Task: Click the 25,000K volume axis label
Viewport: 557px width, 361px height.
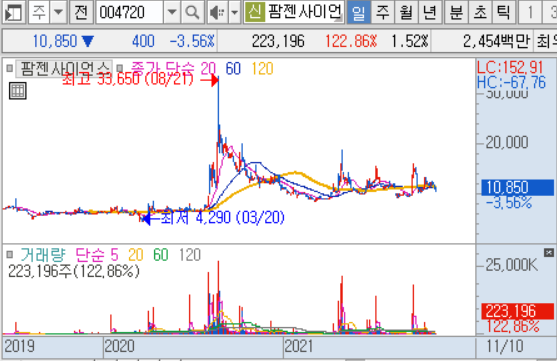Action: tap(512, 265)
